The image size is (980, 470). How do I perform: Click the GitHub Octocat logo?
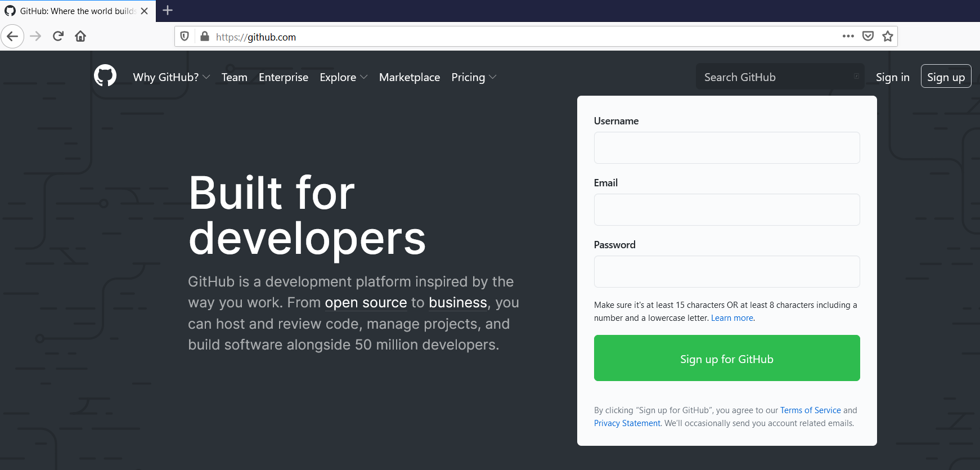point(105,75)
